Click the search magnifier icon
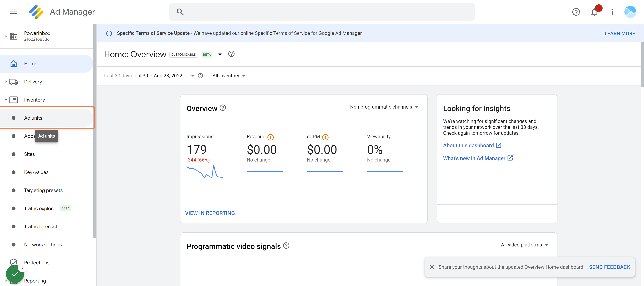The image size is (644, 286). (x=180, y=12)
